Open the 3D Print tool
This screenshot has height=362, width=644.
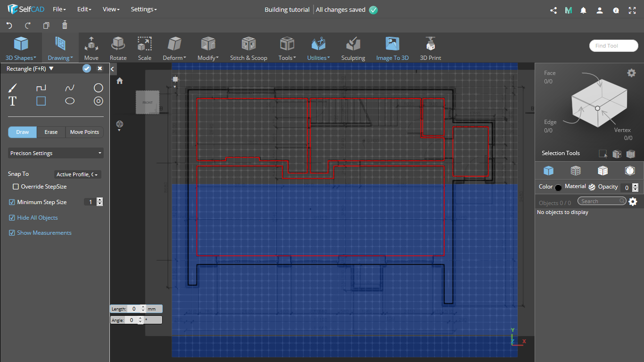430,49
